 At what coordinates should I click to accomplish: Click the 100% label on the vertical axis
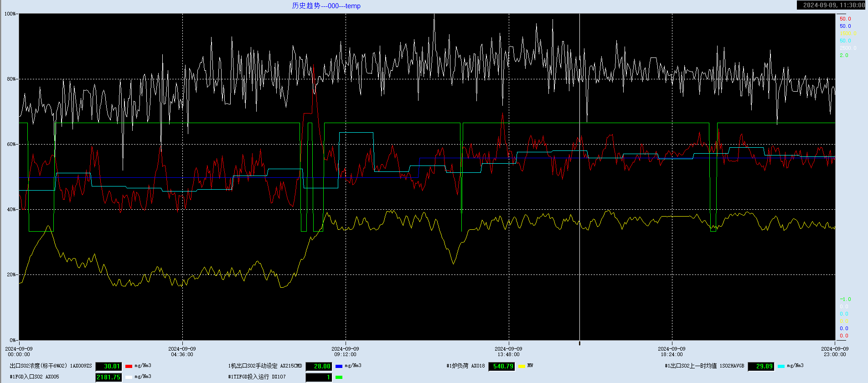coord(10,14)
